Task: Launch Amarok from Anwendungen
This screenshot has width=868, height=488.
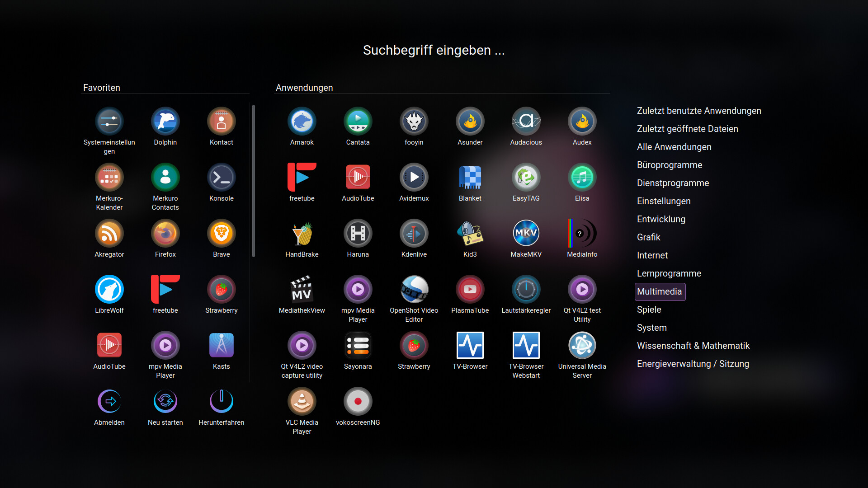Action: pyautogui.click(x=302, y=127)
